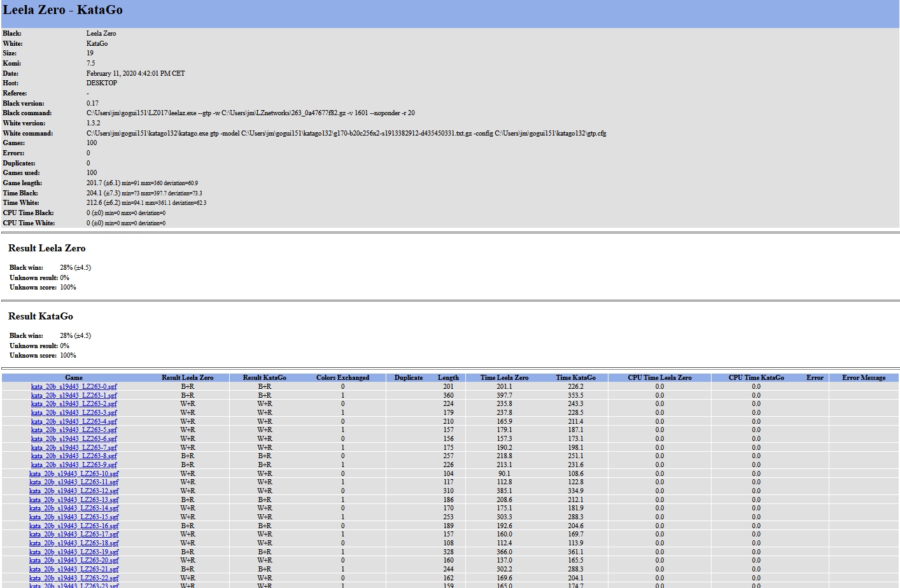Click the 'Result KataGo' table column header

tap(265, 377)
